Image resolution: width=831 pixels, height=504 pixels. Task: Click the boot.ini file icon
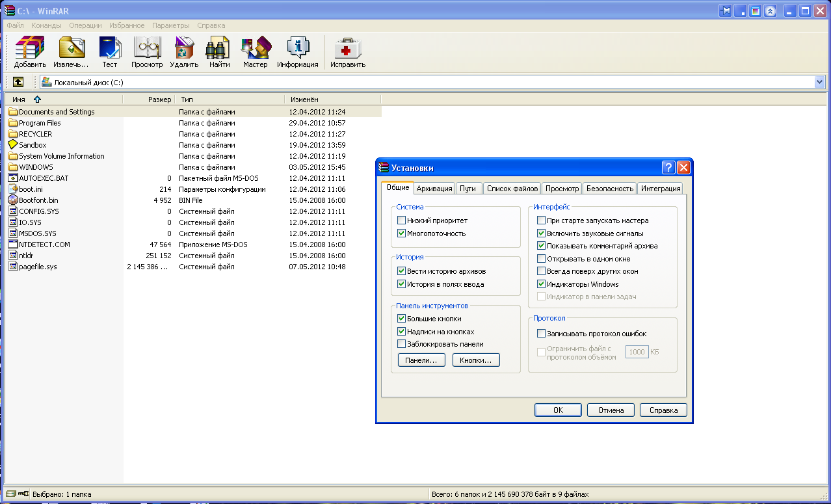(12, 189)
